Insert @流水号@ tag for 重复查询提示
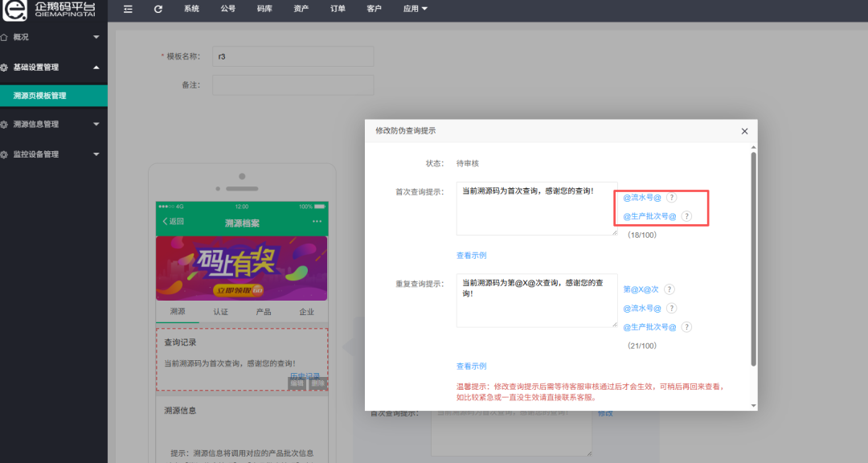The width and height of the screenshot is (868, 463). click(642, 309)
